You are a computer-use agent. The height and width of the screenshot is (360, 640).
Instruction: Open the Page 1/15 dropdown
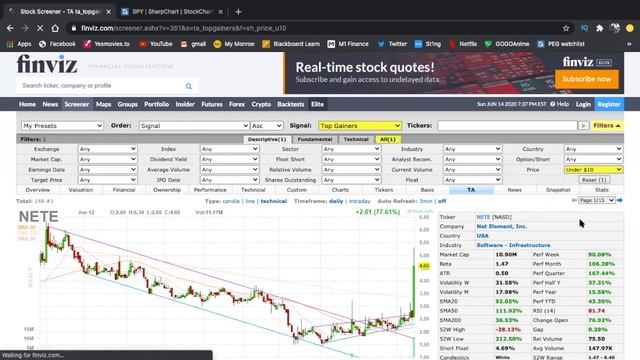[597, 200]
